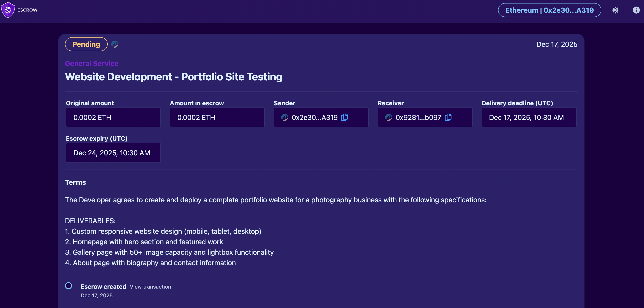Copy the sender address 0x2e30...A319
644x308 pixels.
pyautogui.click(x=344, y=117)
